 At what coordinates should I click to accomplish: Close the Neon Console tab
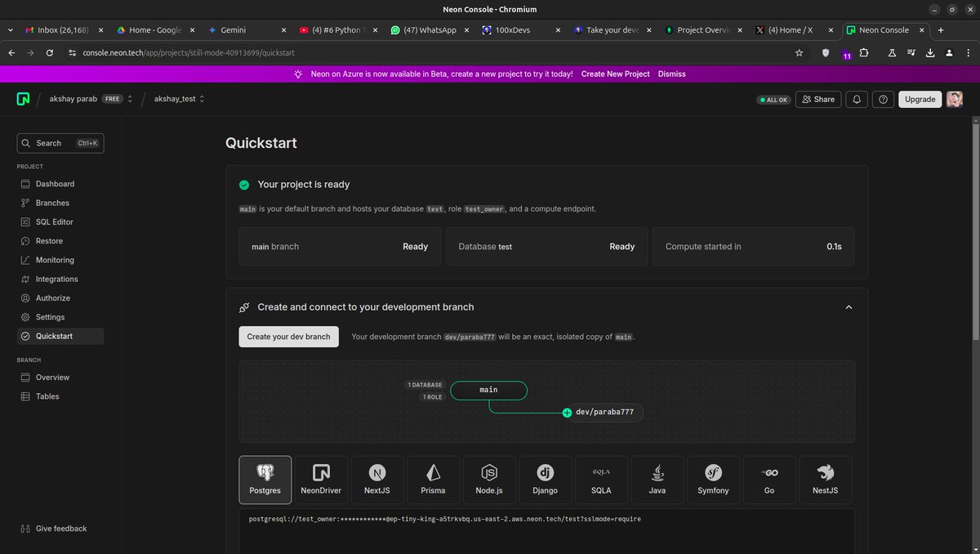click(x=923, y=30)
